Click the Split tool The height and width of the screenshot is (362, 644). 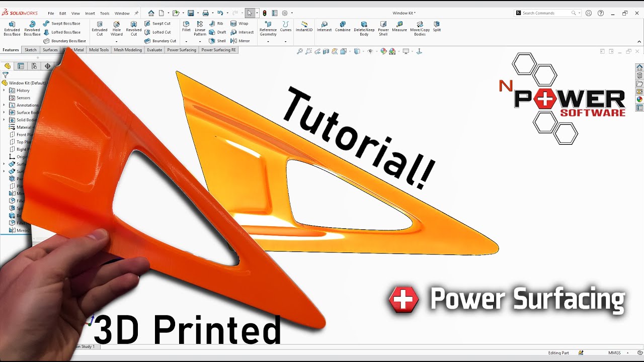pyautogui.click(x=437, y=27)
